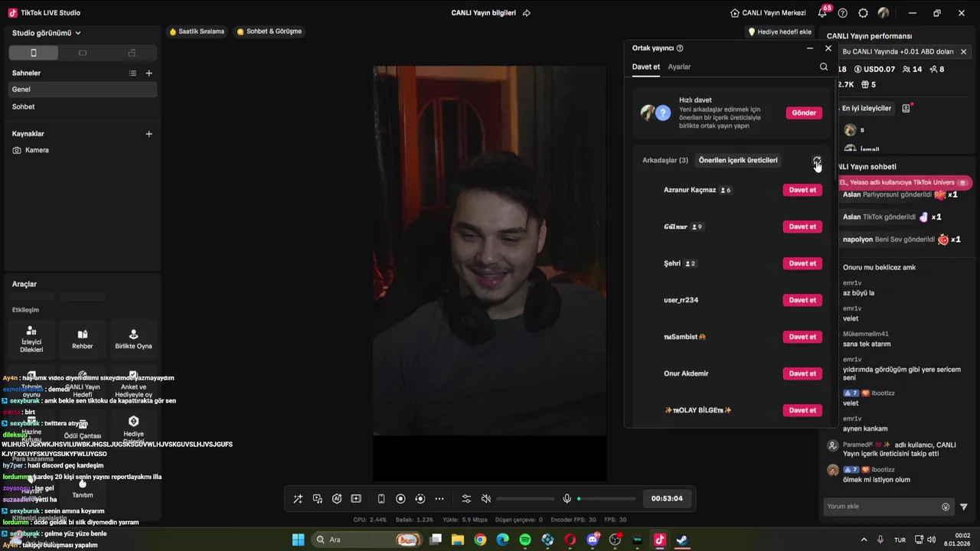The width and height of the screenshot is (980, 551).
Task: Open the help question mark icon in title bar
Action: point(843,13)
